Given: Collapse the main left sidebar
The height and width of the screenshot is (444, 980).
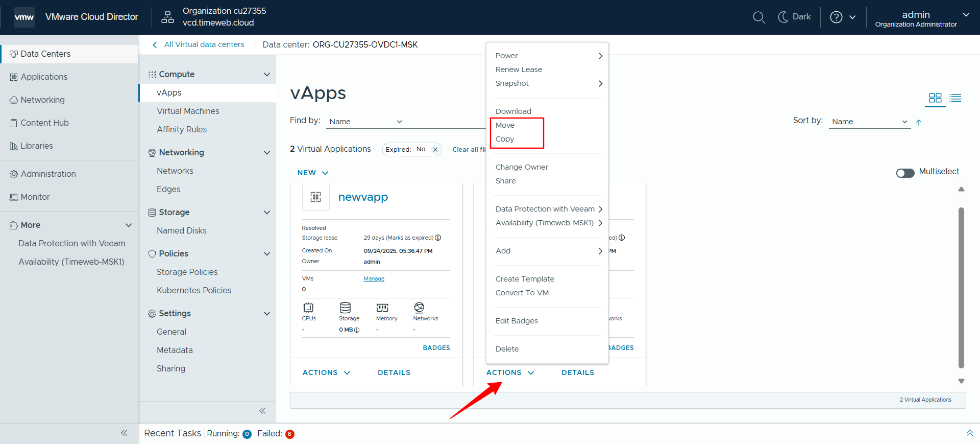Looking at the screenshot, I should (124, 433).
